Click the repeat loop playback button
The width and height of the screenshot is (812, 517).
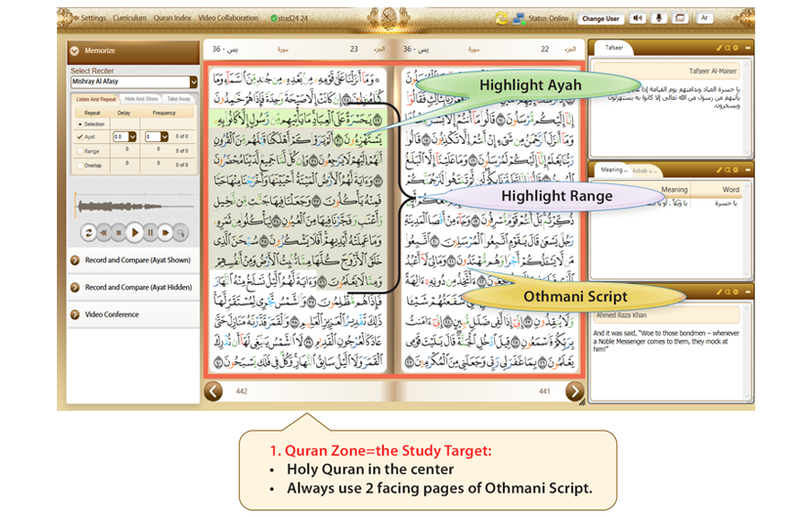click(x=88, y=233)
